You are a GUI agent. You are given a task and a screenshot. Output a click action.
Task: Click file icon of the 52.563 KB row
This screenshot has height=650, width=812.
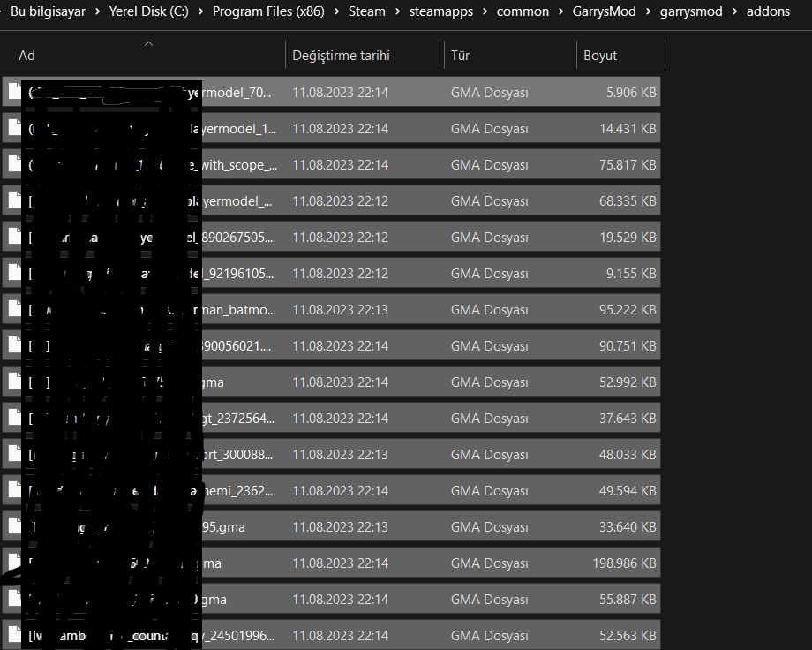pyautogui.click(x=14, y=636)
